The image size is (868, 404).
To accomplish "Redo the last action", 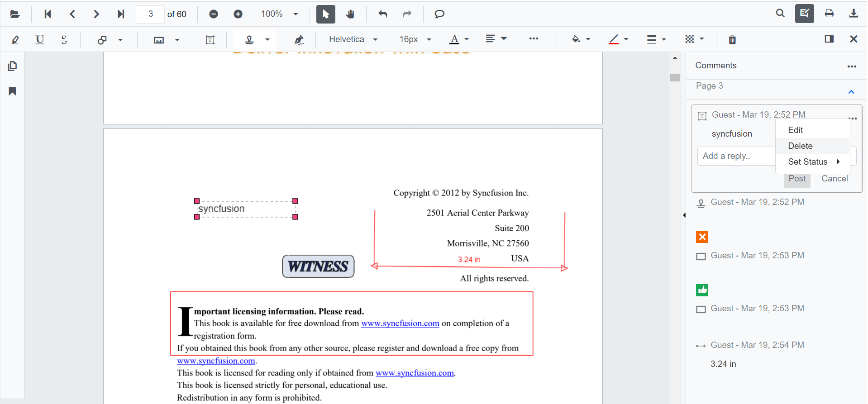I will pos(407,14).
